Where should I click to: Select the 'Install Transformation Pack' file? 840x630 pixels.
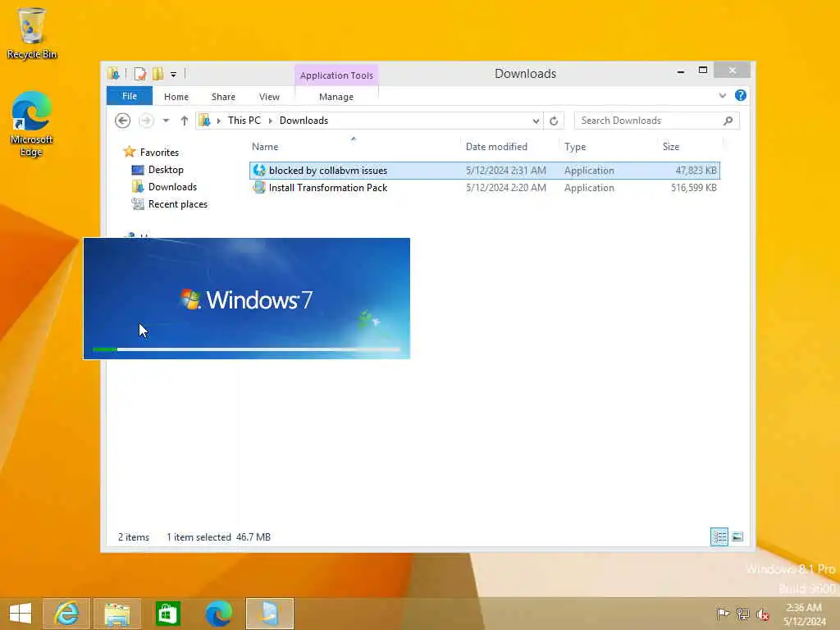[484, 188]
